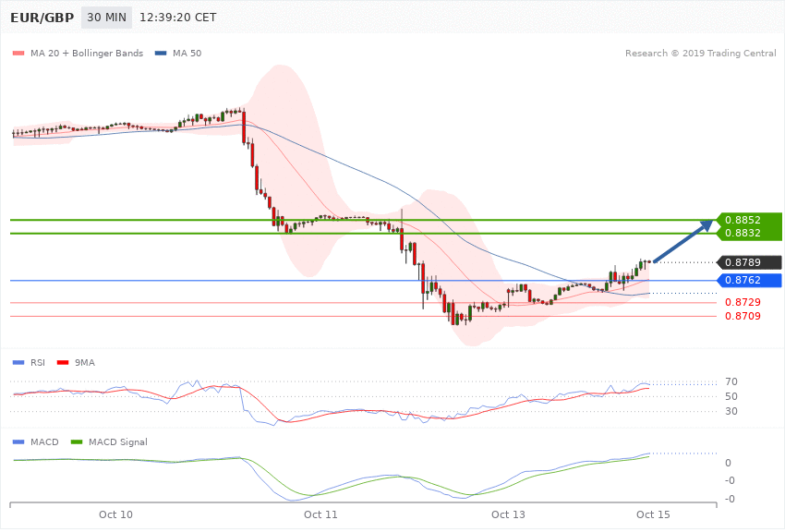This screenshot has height=532, width=785.
Task: Click the MACD legend label
Action: click(44, 441)
